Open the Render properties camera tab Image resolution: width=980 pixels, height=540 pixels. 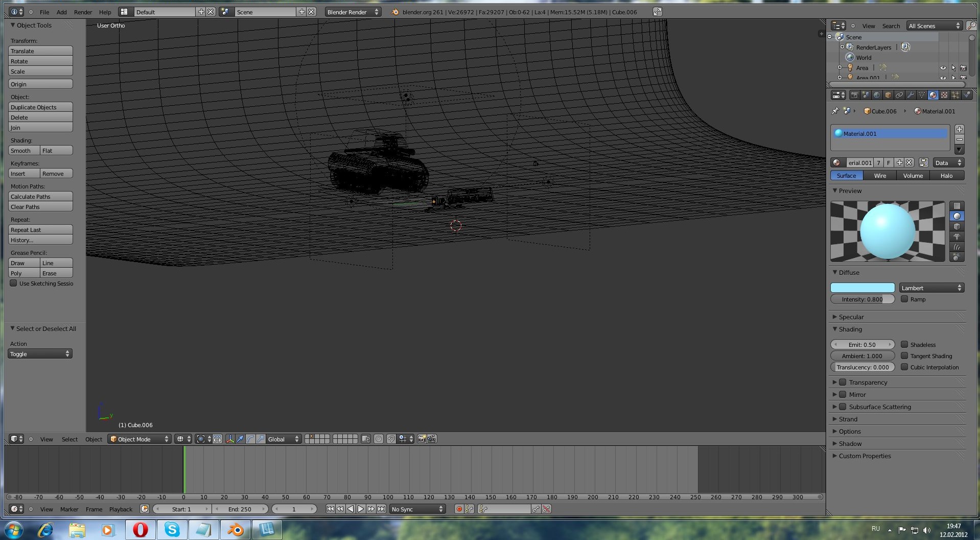click(854, 95)
